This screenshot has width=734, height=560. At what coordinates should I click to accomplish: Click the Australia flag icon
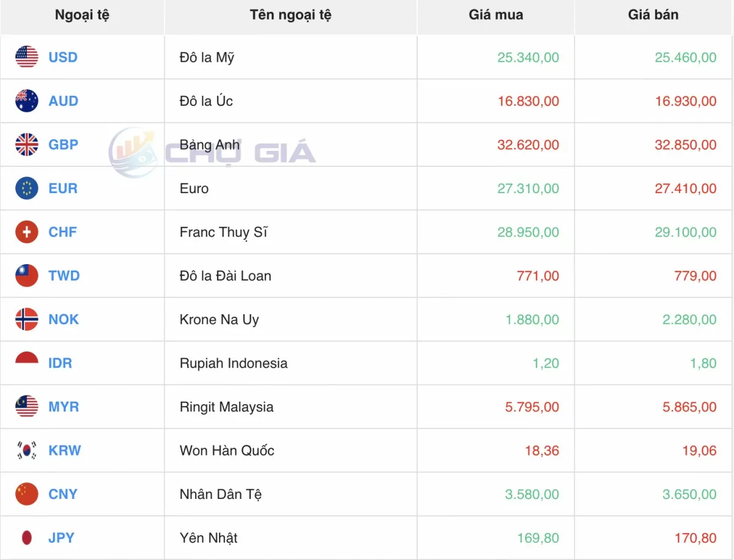(27, 101)
